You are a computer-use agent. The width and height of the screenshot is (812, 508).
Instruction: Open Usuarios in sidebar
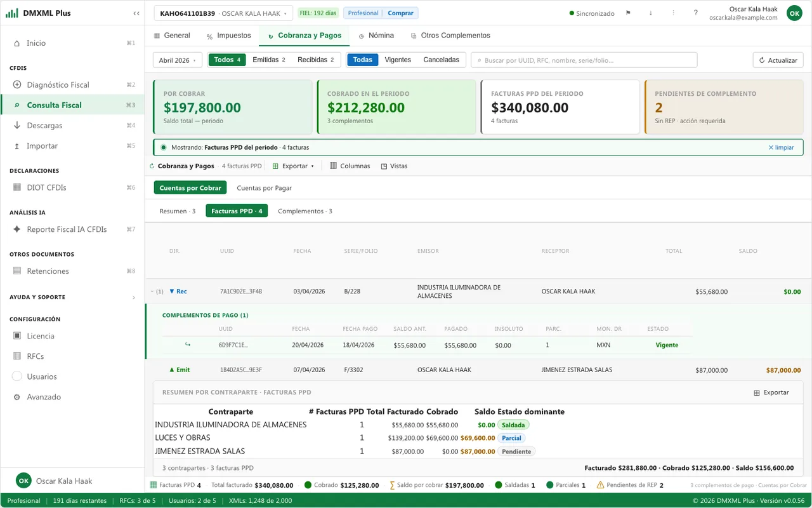click(72, 377)
